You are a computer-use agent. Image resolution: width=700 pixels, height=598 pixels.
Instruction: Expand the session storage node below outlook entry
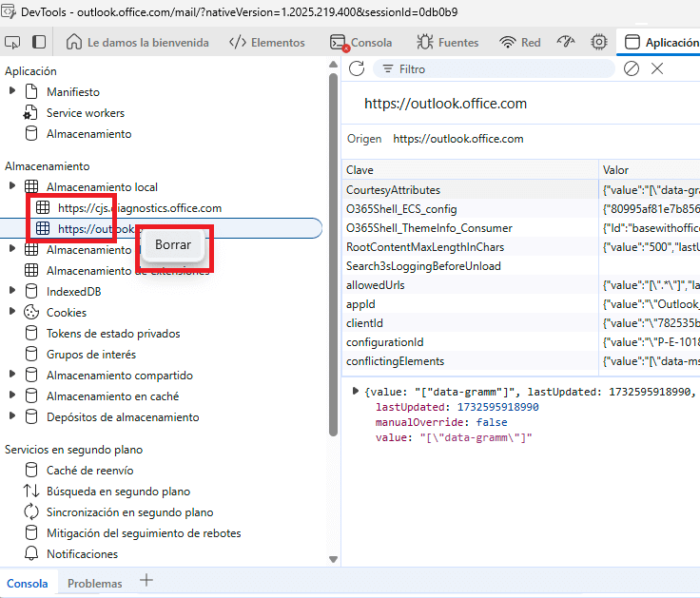point(12,248)
